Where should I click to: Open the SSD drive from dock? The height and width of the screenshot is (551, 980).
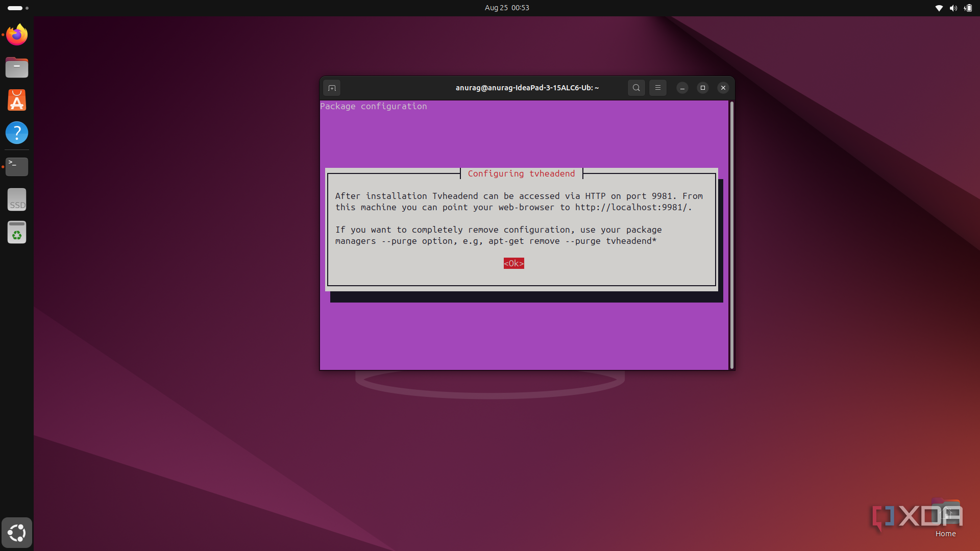[17, 199]
